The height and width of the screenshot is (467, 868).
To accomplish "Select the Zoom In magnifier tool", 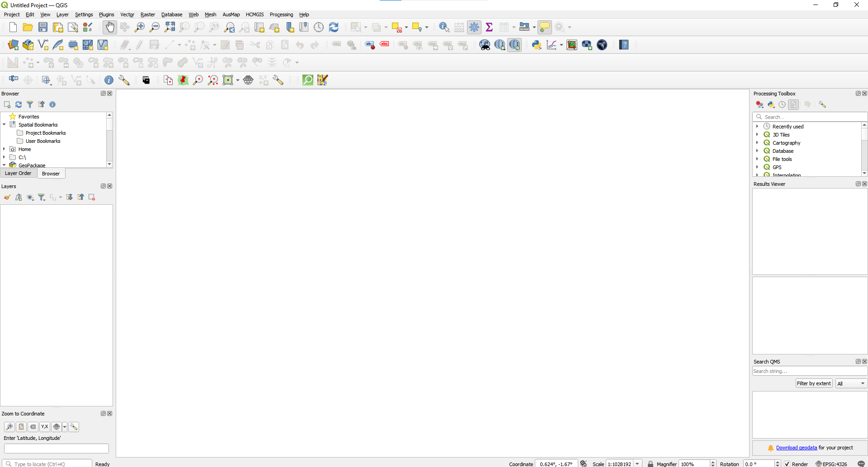I will 140,27.
